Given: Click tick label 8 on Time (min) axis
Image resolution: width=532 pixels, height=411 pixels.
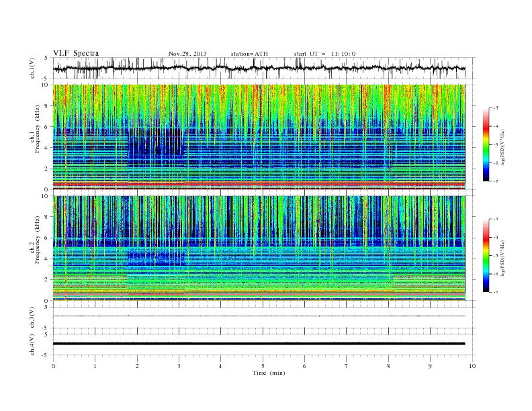Looking at the screenshot, I should click(x=388, y=366).
